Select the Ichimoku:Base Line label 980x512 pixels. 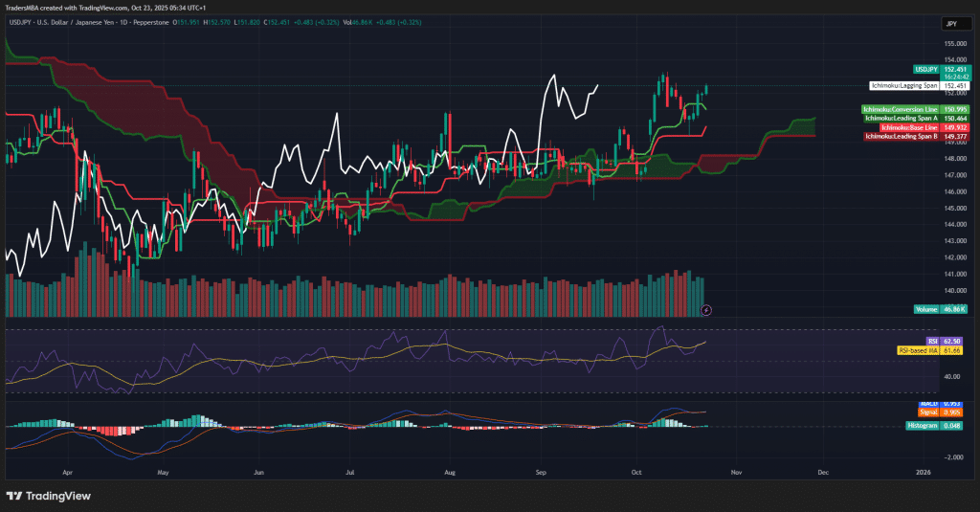924,127
